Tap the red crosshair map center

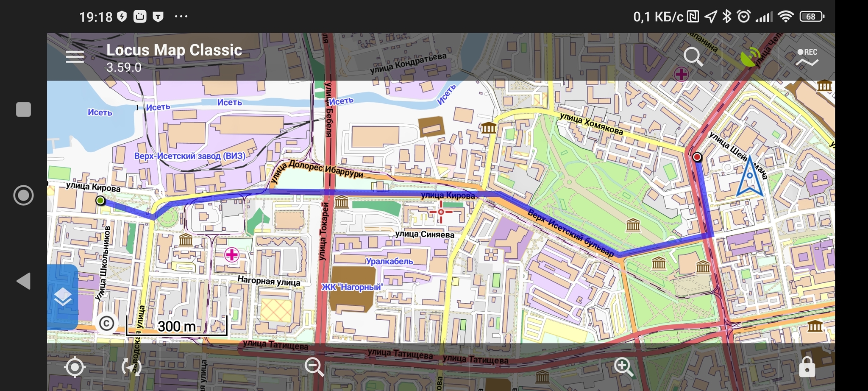(x=441, y=212)
